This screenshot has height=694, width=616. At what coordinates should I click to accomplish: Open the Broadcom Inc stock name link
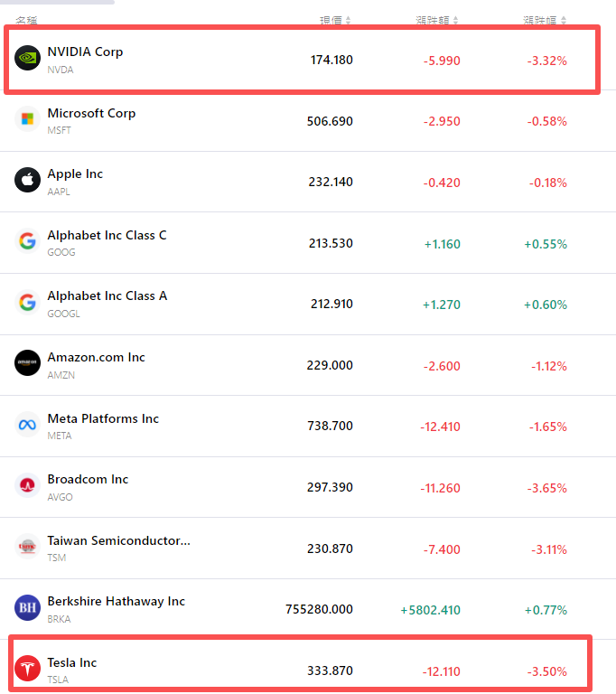pyautogui.click(x=88, y=479)
